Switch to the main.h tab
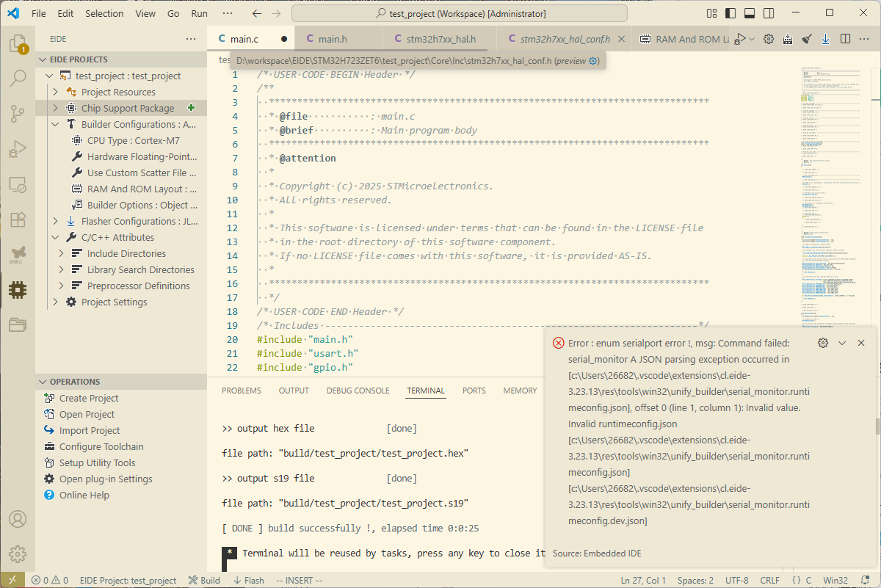The height and width of the screenshot is (588, 881). [338, 39]
